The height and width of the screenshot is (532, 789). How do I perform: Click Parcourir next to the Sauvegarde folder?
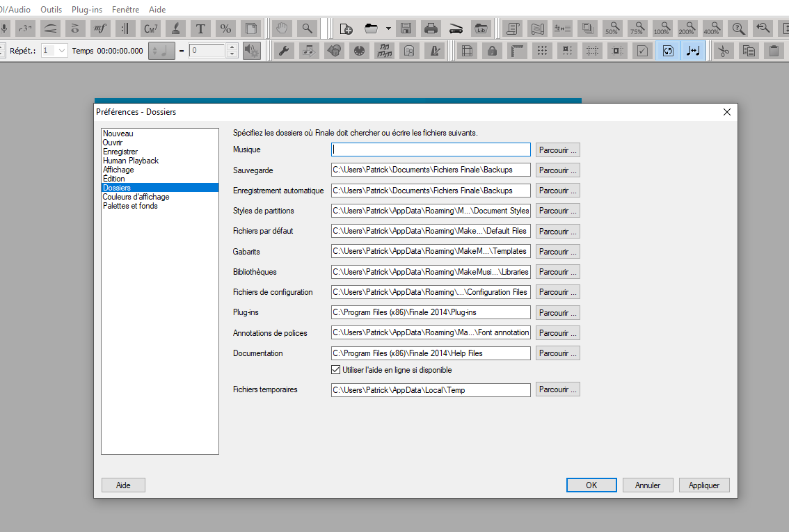(x=557, y=170)
